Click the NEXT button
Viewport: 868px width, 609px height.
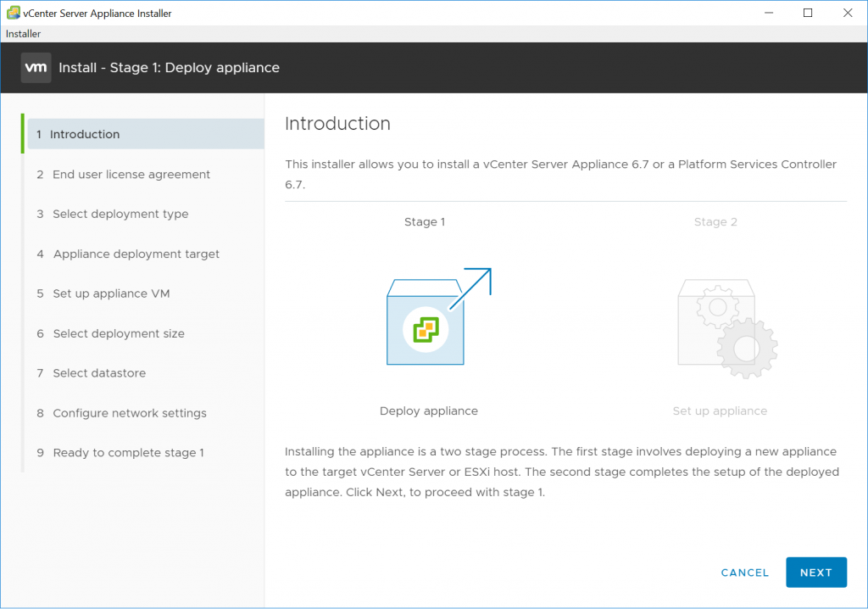click(816, 573)
